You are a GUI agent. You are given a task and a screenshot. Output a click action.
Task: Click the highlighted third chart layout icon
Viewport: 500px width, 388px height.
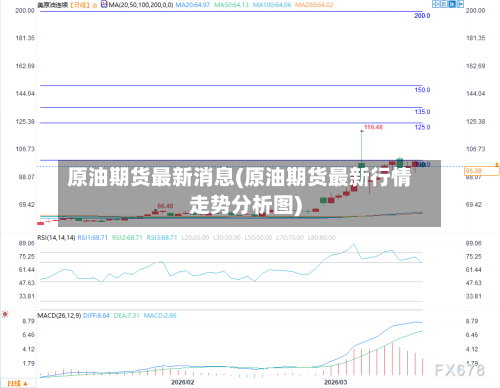point(452,4)
